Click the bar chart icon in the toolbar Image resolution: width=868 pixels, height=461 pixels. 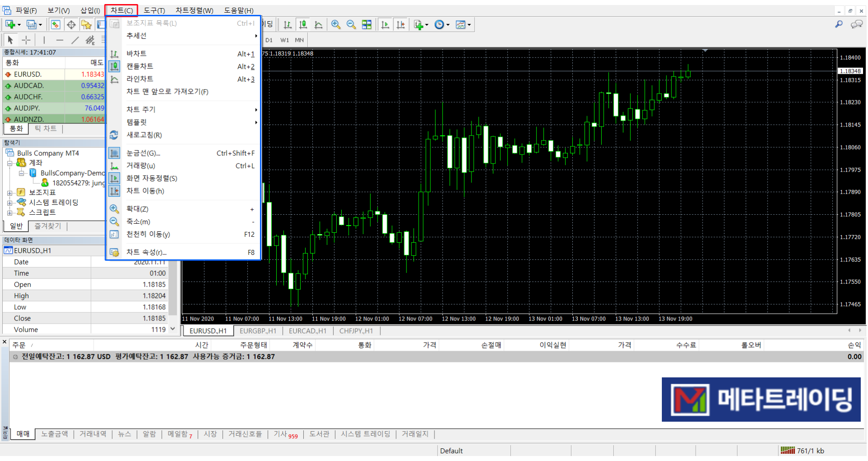pos(288,25)
